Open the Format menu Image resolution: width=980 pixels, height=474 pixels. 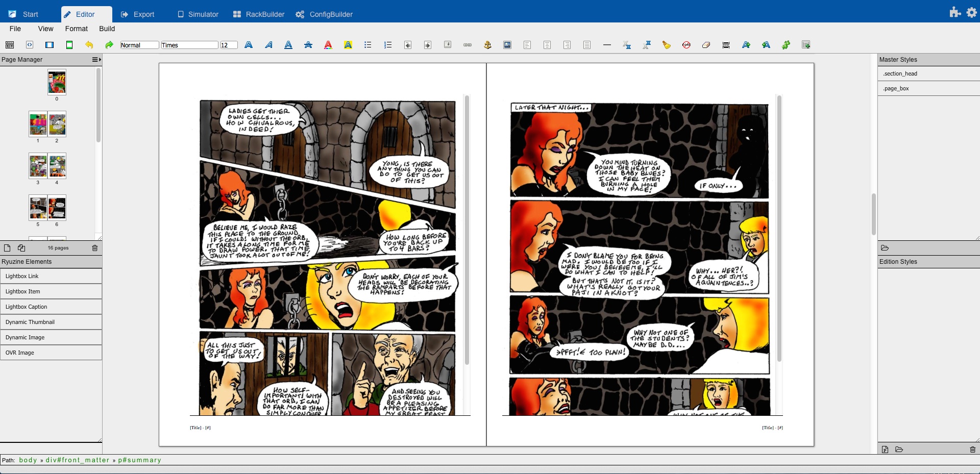(76, 29)
